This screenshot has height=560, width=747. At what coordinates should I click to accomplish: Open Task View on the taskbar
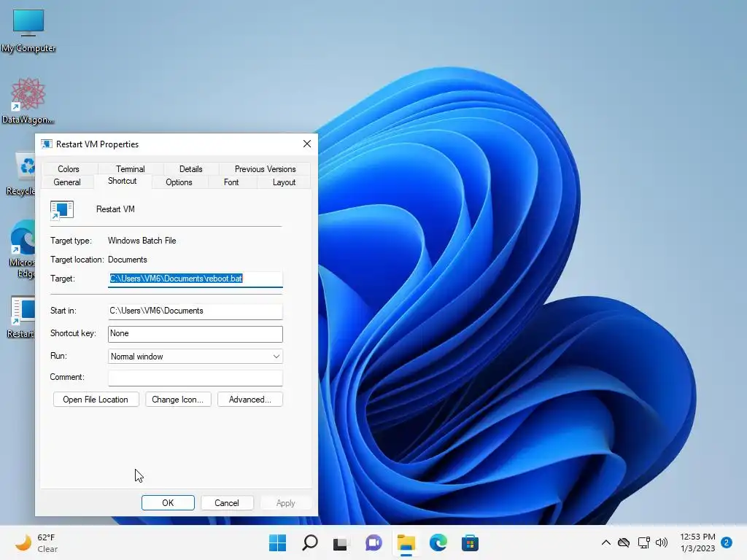pos(340,543)
